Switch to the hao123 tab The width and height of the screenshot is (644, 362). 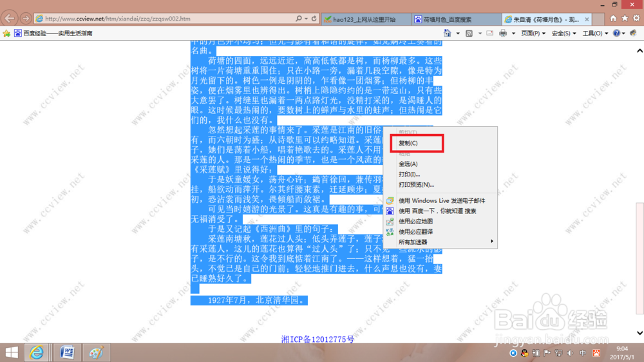point(366,19)
